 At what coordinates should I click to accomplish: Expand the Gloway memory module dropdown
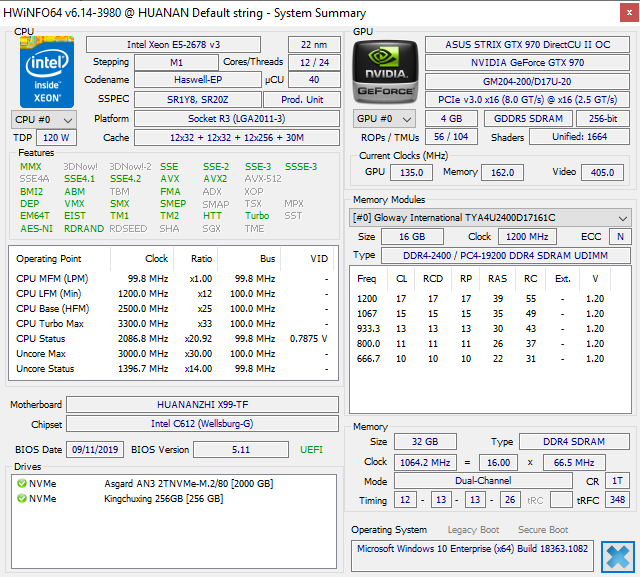pos(490,217)
